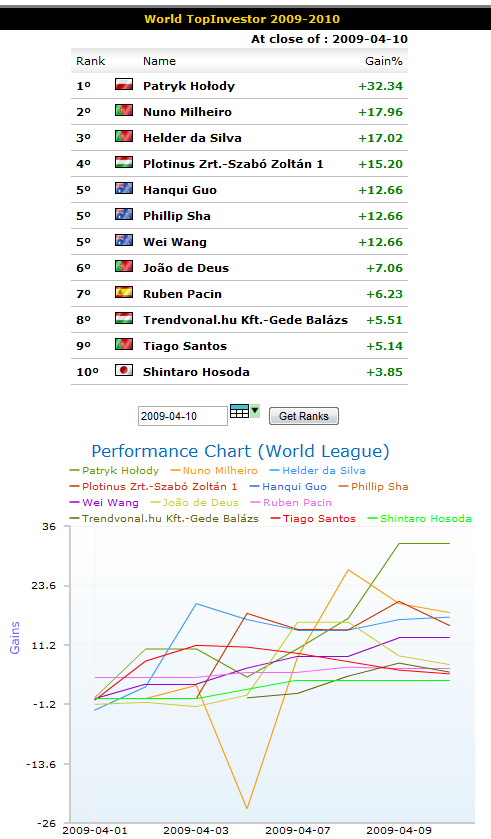Select Helder da Silva in the rank table
This screenshot has width=491, height=839.
point(192,138)
